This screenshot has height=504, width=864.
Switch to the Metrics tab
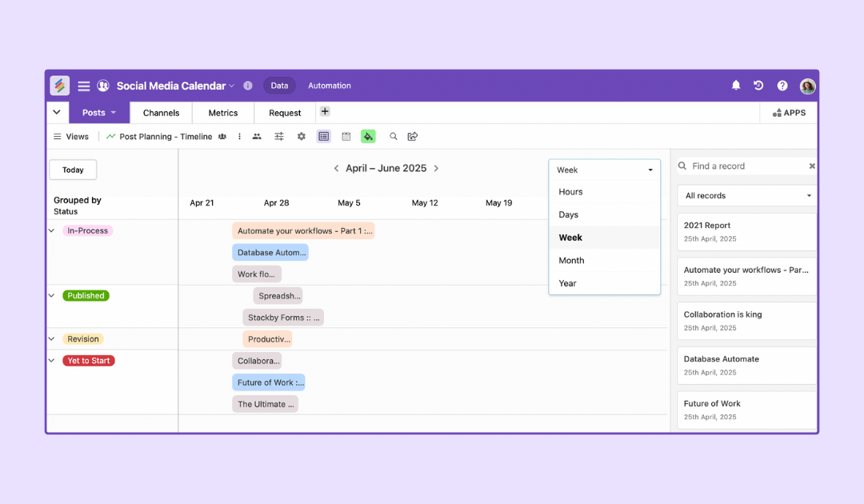[x=223, y=113]
